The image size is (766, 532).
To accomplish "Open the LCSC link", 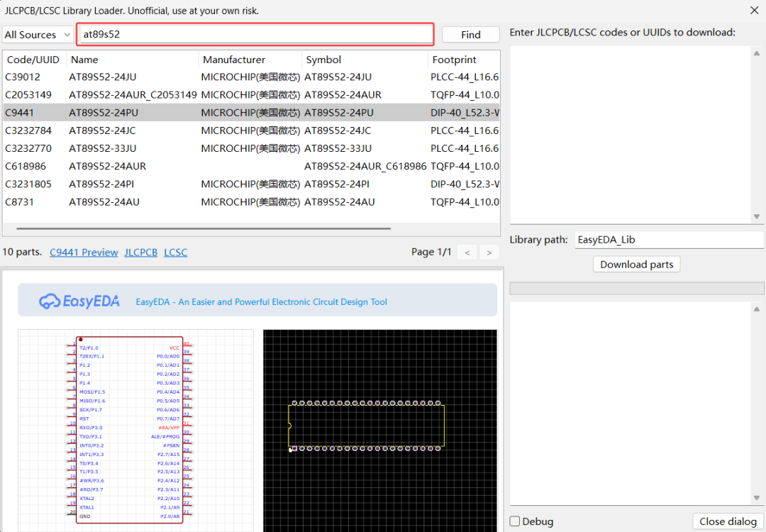I will coord(175,253).
